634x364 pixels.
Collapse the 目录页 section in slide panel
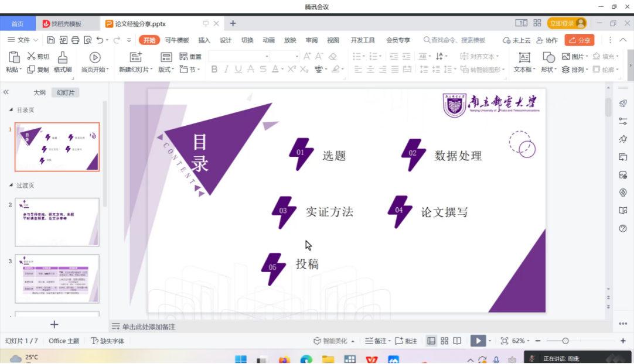tap(11, 110)
